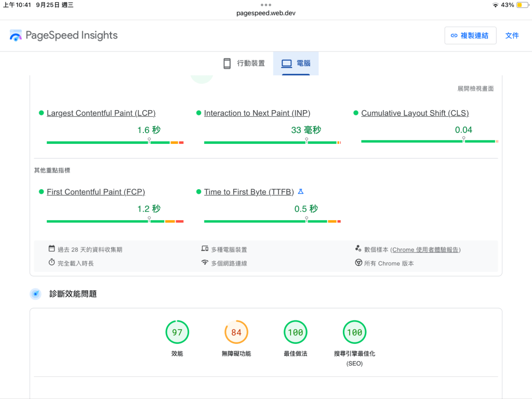
Task: Open the 文件 documentation link
Action: pyautogui.click(x=512, y=35)
